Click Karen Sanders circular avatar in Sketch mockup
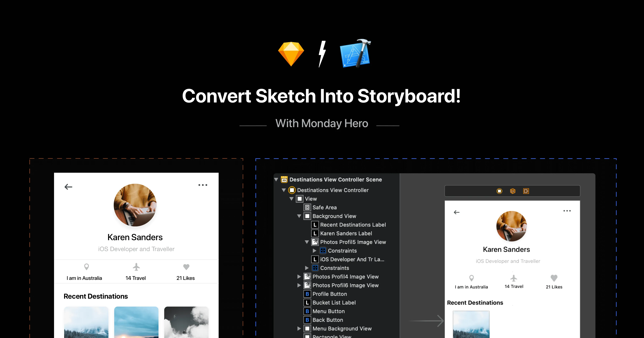The image size is (644, 338). click(135, 205)
